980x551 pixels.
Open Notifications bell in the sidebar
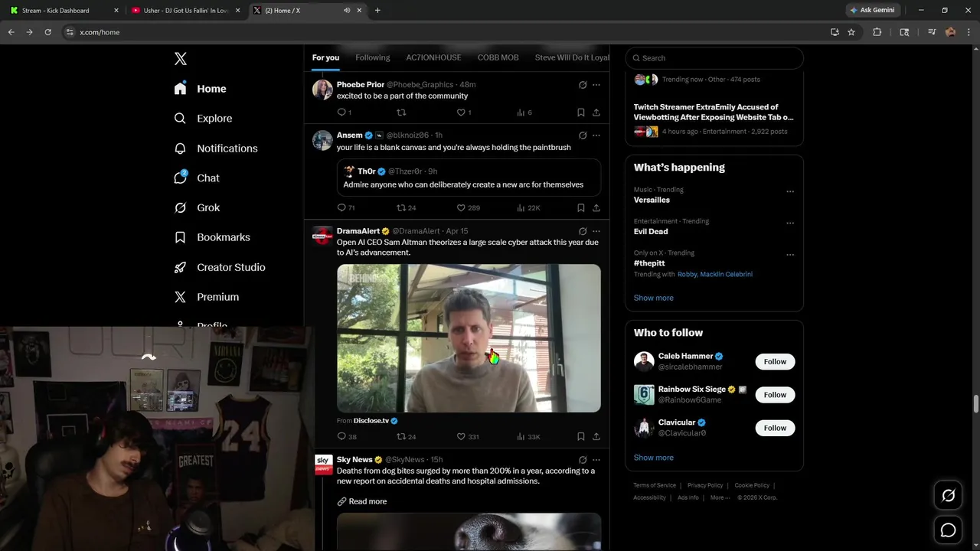pos(180,148)
